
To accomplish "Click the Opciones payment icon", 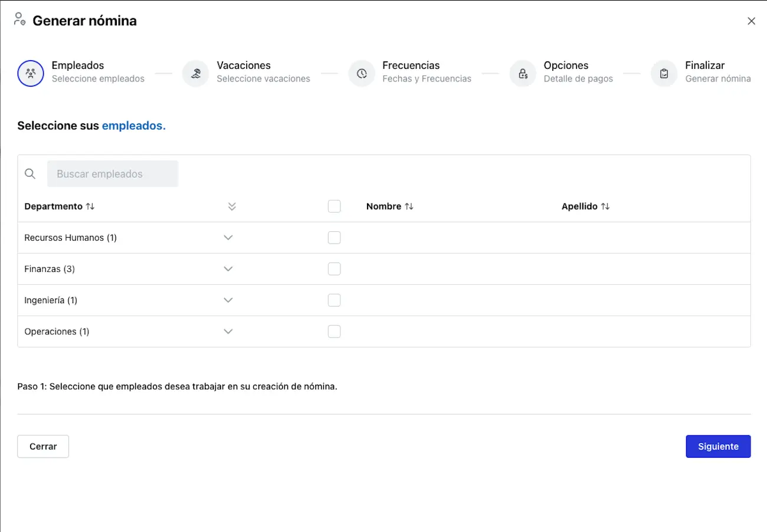I will click(x=523, y=74).
